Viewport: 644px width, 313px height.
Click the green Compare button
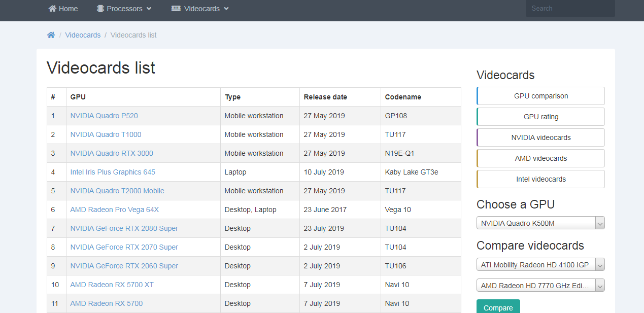click(498, 307)
